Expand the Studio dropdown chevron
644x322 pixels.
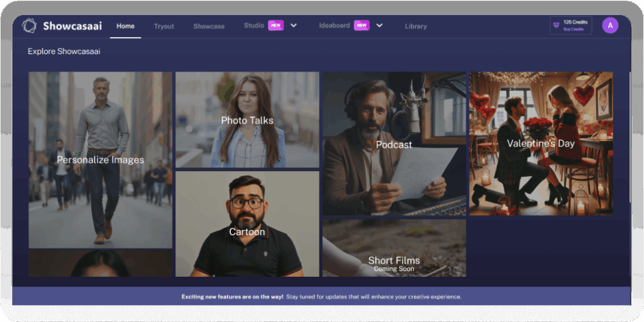pyautogui.click(x=294, y=26)
